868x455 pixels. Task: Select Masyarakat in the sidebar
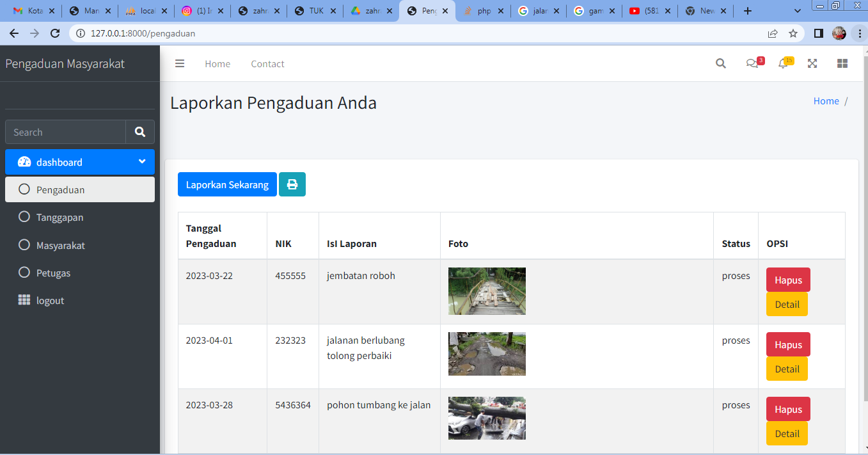pos(60,246)
